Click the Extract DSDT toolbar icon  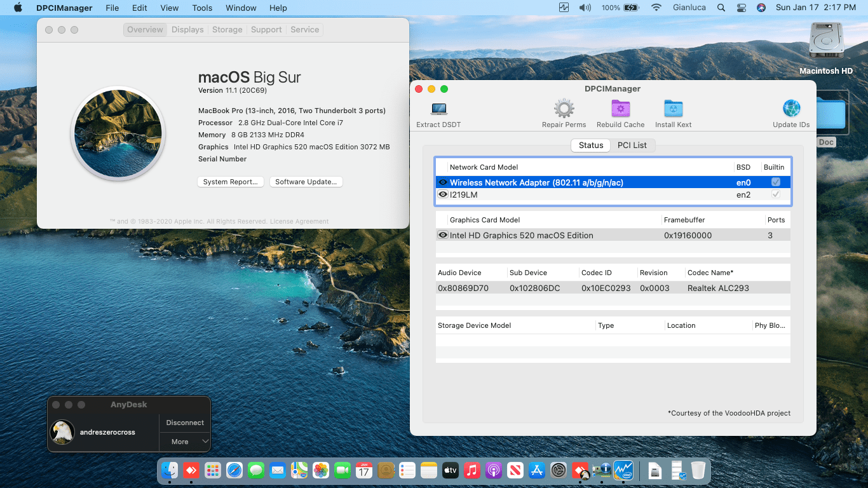coord(438,109)
